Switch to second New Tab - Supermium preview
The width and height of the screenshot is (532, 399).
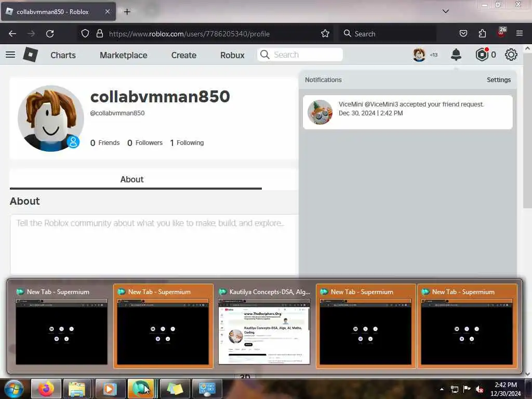tap(163, 326)
